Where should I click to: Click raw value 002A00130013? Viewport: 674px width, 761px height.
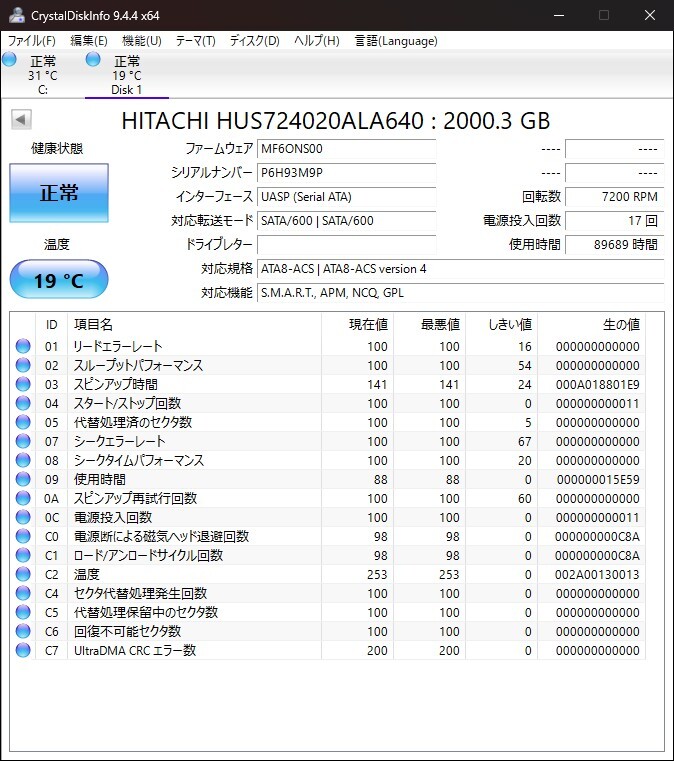[597, 574]
